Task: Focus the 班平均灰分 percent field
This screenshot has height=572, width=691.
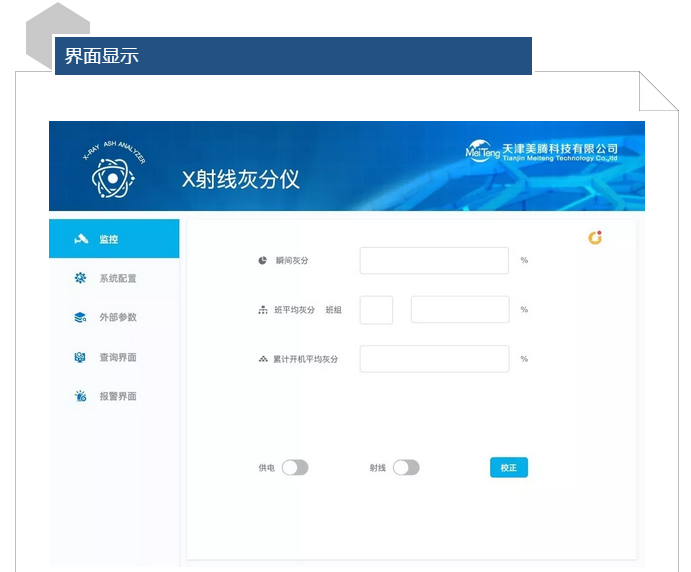Action: tap(460, 310)
